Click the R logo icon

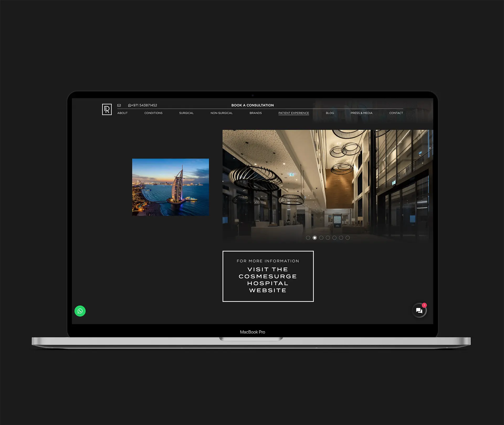107,109
